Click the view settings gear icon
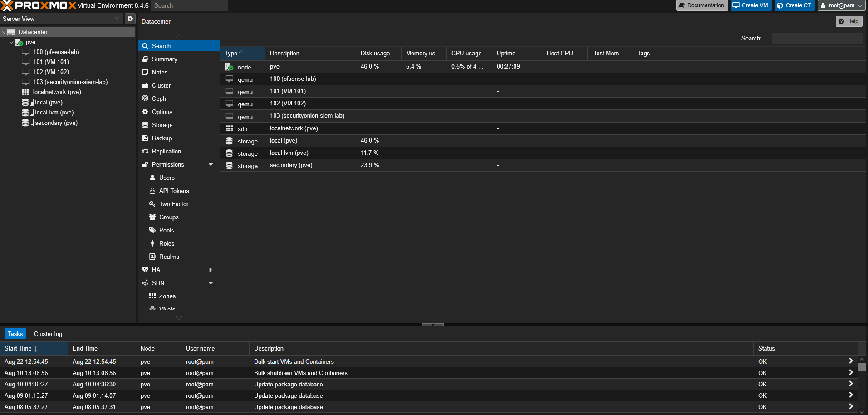The image size is (868, 415). (x=130, y=19)
